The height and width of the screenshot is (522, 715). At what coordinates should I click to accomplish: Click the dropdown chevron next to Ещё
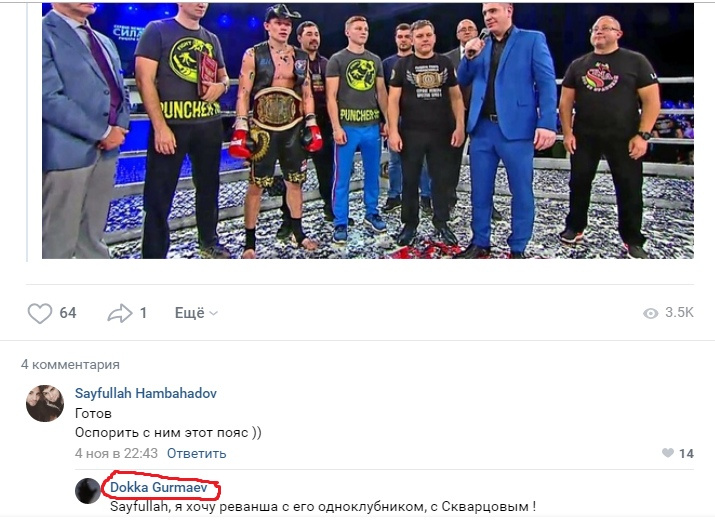pos(213,314)
